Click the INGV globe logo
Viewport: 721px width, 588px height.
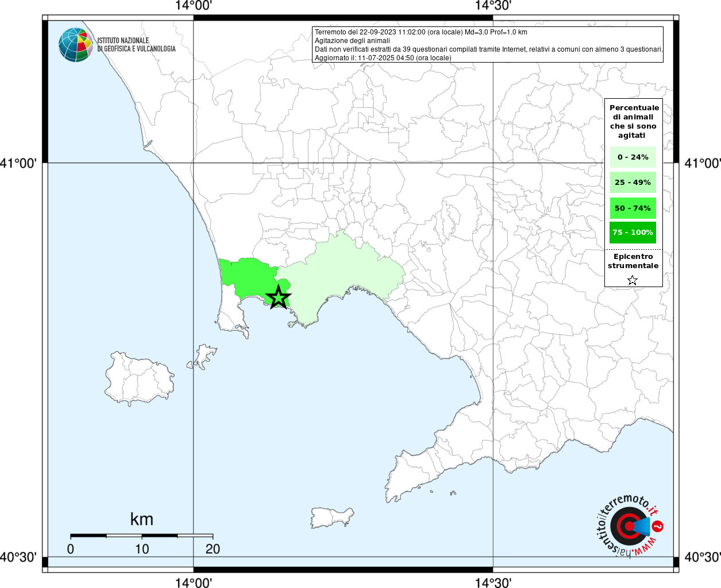tap(75, 45)
